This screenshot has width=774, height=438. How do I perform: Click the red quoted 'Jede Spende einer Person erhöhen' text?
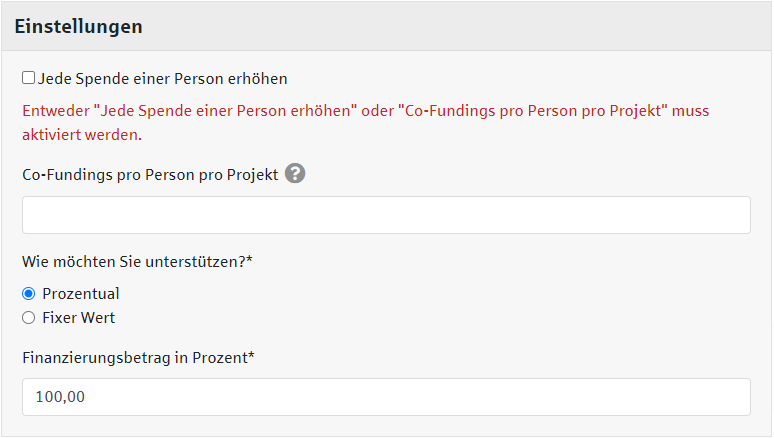pyautogui.click(x=226, y=110)
